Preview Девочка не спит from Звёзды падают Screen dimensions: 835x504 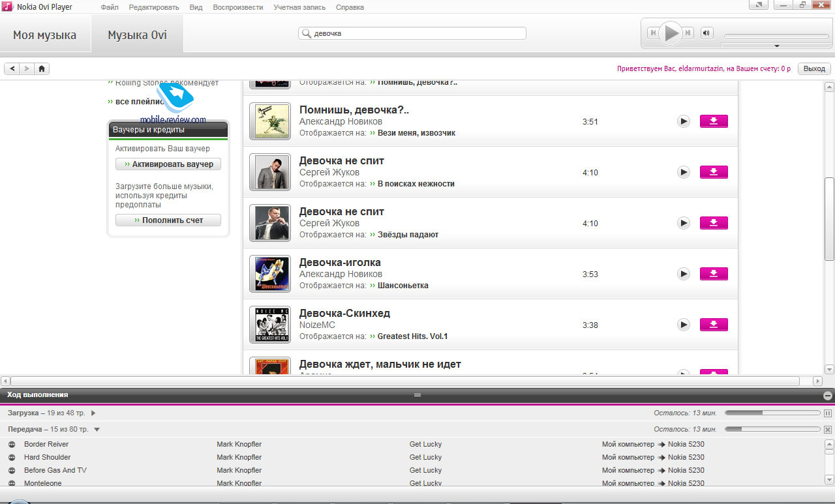(x=683, y=223)
